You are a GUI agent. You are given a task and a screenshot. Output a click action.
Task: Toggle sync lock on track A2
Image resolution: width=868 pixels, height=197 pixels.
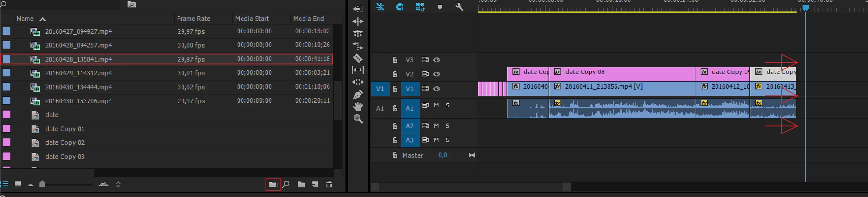[425, 125]
